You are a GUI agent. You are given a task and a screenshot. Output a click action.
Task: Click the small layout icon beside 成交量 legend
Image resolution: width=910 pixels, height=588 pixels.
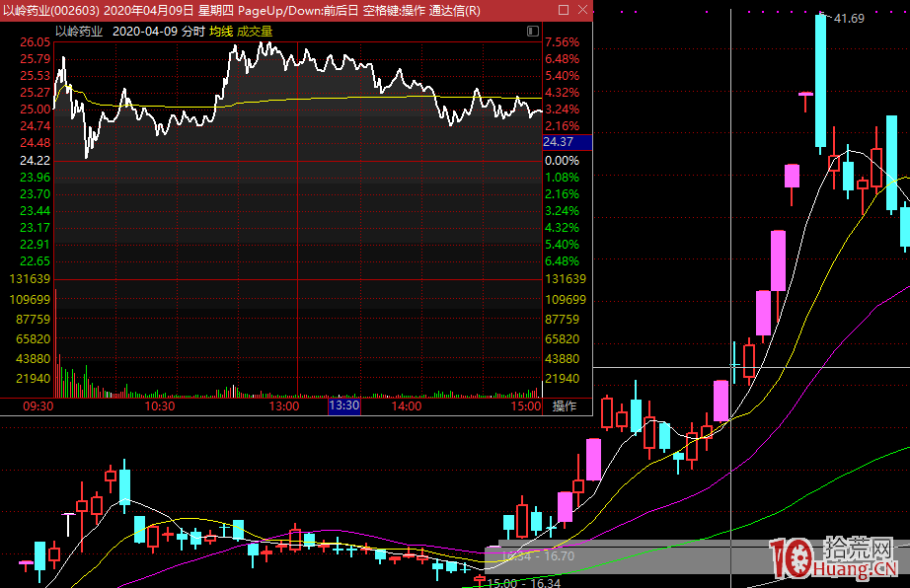pyautogui.click(x=534, y=31)
